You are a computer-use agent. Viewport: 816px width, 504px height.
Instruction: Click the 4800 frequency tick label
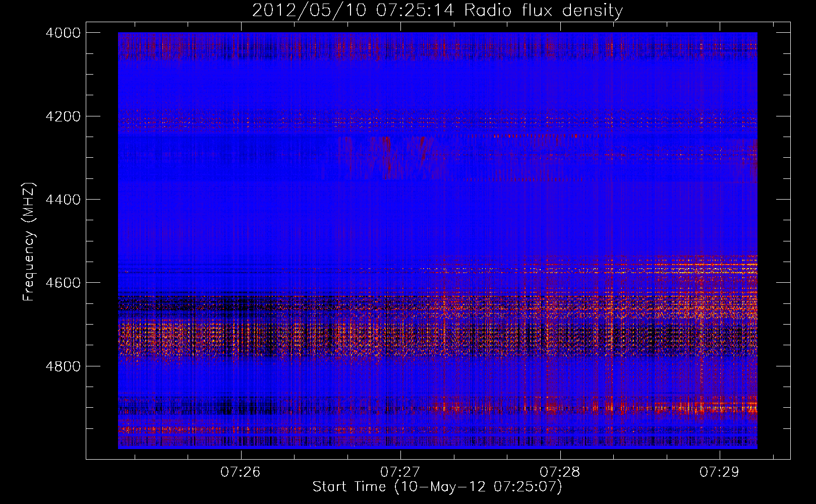(63, 366)
